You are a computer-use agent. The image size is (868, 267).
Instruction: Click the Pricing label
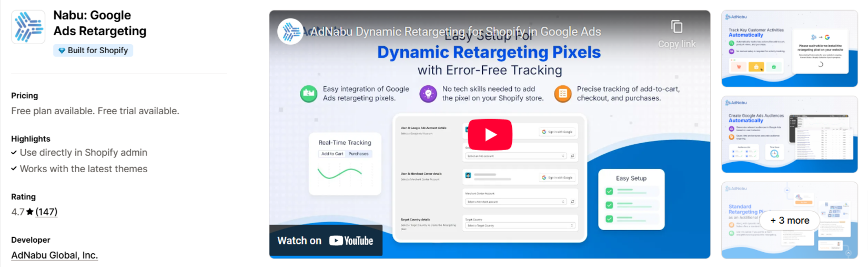coord(25,95)
